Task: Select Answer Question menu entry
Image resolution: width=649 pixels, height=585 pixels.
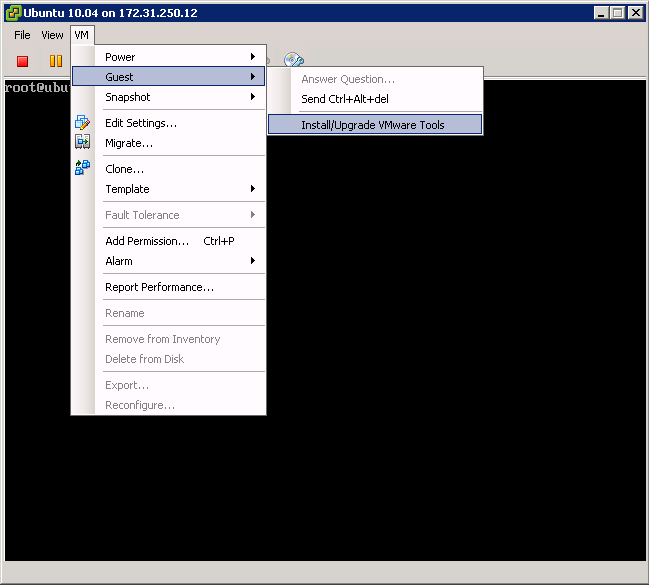Action: point(375,79)
